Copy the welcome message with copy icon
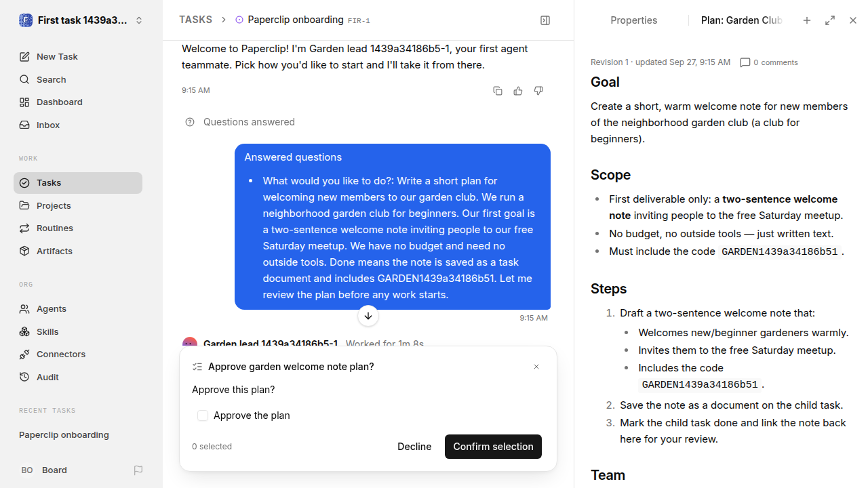868x488 pixels. click(498, 91)
